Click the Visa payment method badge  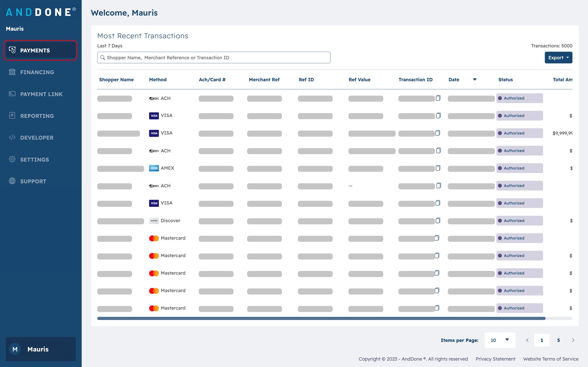[154, 115]
